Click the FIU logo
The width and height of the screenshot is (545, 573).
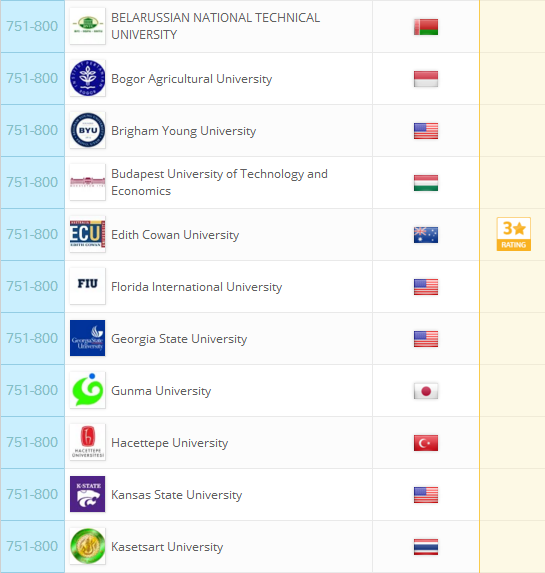point(87,286)
